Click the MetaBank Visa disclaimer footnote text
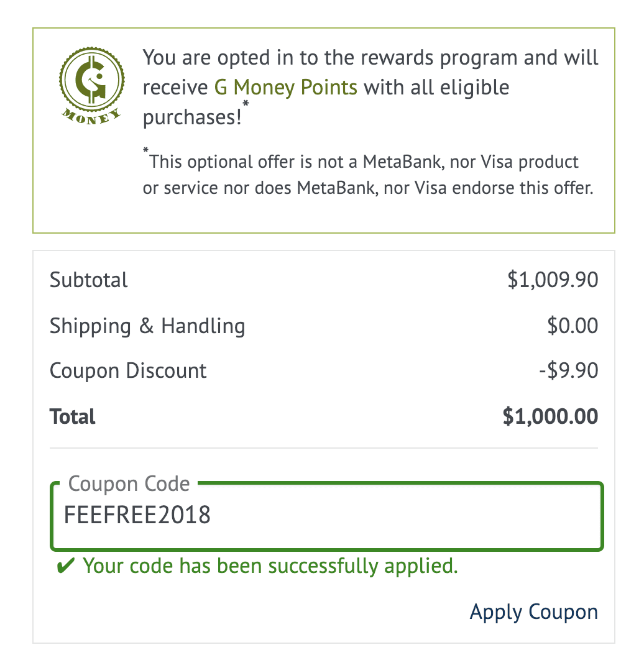The image size is (644, 650). pos(368,174)
